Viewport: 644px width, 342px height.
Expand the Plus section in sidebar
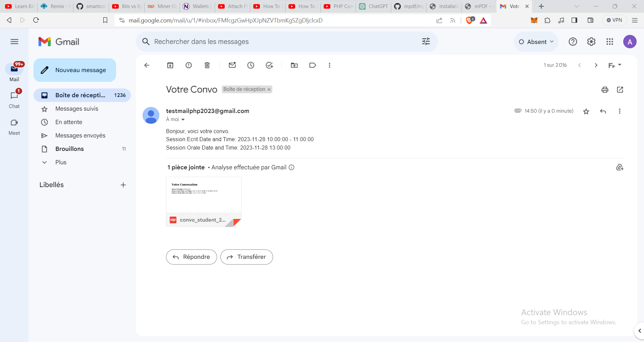coord(61,162)
